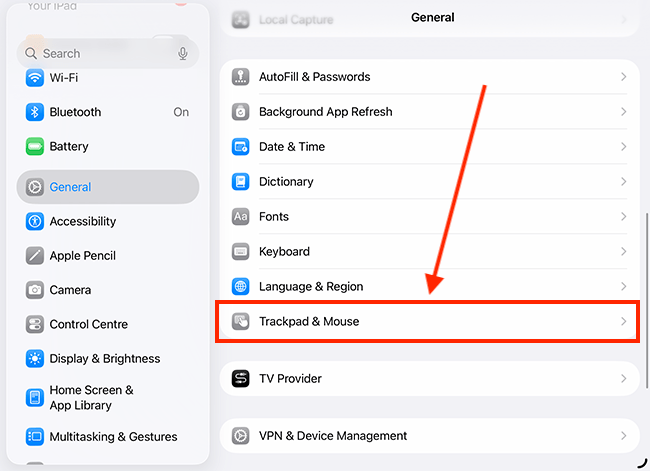Open Home Screen & App Library
This screenshot has width=650, height=471.
[108, 398]
